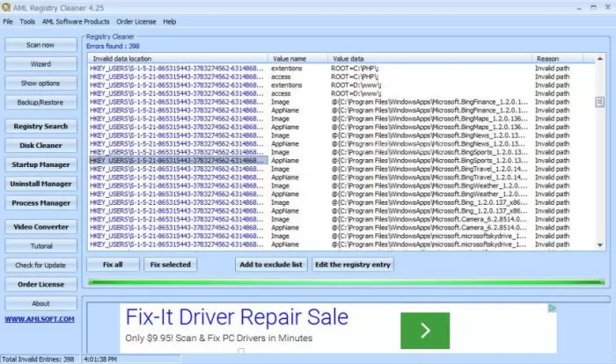Select the highlighted AppName row for BingSports
The width and height of the screenshot is (616, 364).
tap(341, 161)
